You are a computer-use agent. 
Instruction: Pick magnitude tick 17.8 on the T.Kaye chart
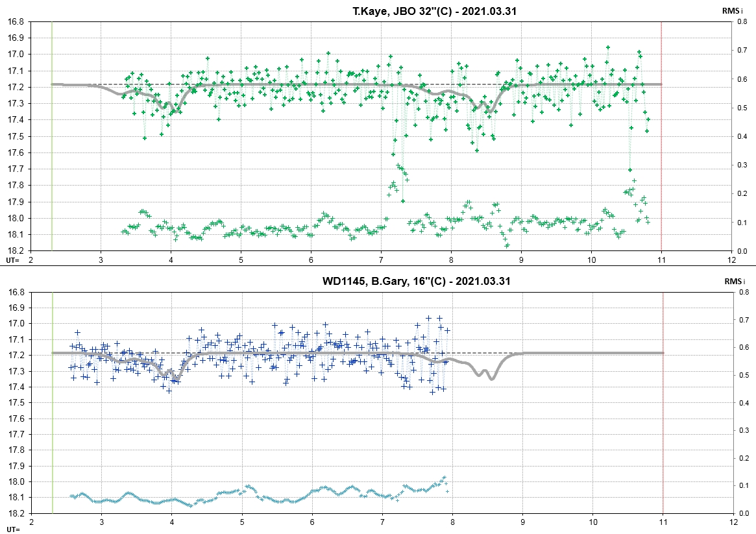pyautogui.click(x=16, y=186)
